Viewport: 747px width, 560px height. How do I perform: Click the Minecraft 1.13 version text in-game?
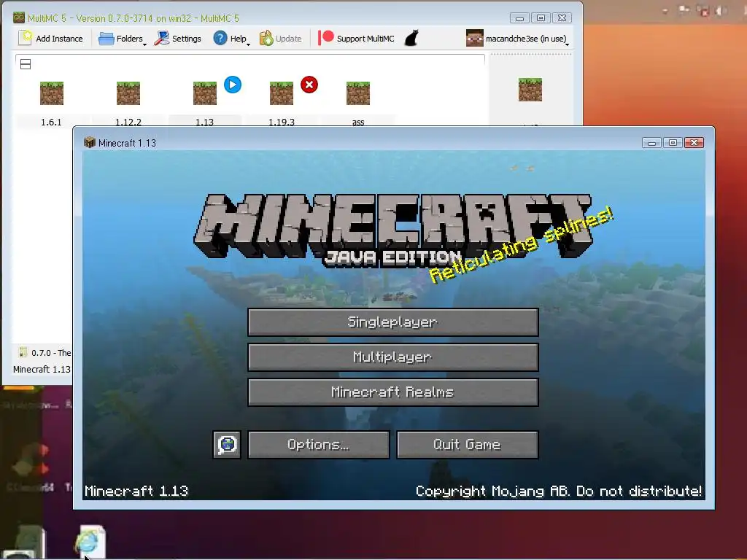click(136, 491)
